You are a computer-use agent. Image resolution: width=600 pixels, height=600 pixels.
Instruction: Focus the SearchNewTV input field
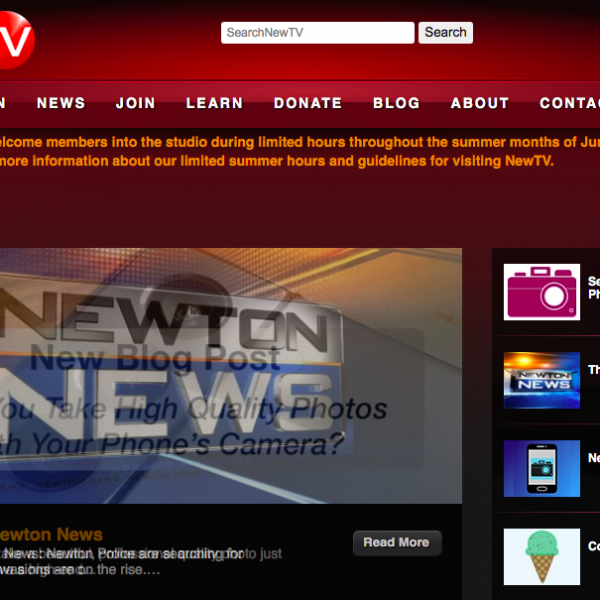coord(317,33)
